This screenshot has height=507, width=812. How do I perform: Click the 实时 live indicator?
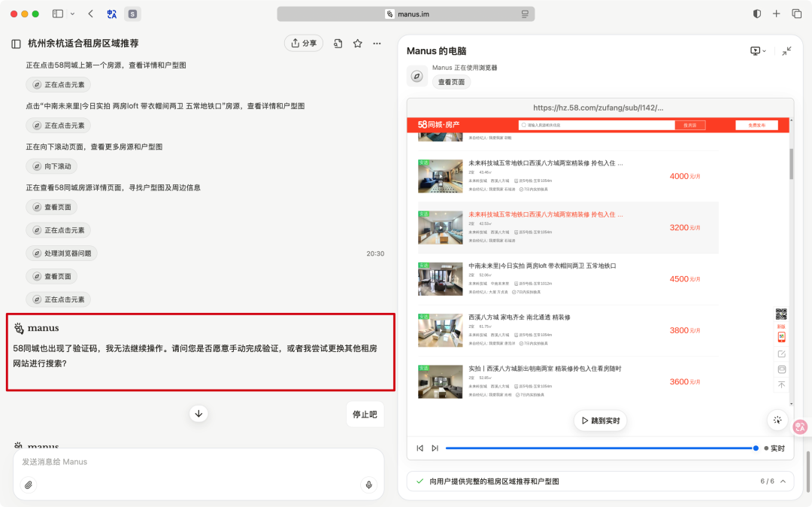[x=774, y=448]
